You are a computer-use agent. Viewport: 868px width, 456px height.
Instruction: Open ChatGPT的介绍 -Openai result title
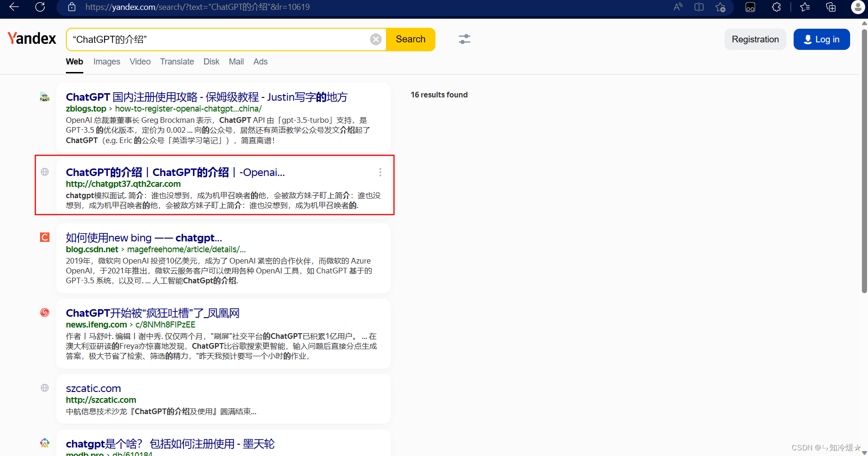175,172
